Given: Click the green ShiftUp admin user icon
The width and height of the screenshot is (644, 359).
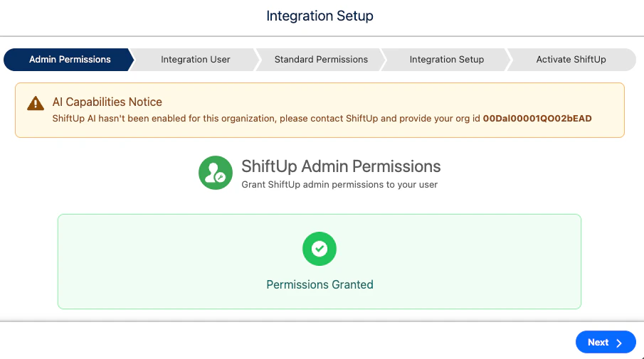Looking at the screenshot, I should (x=215, y=173).
